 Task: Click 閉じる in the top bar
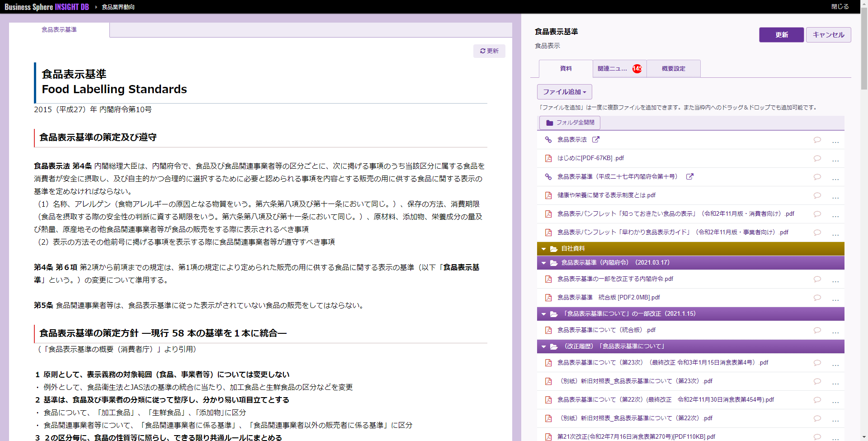840,7
